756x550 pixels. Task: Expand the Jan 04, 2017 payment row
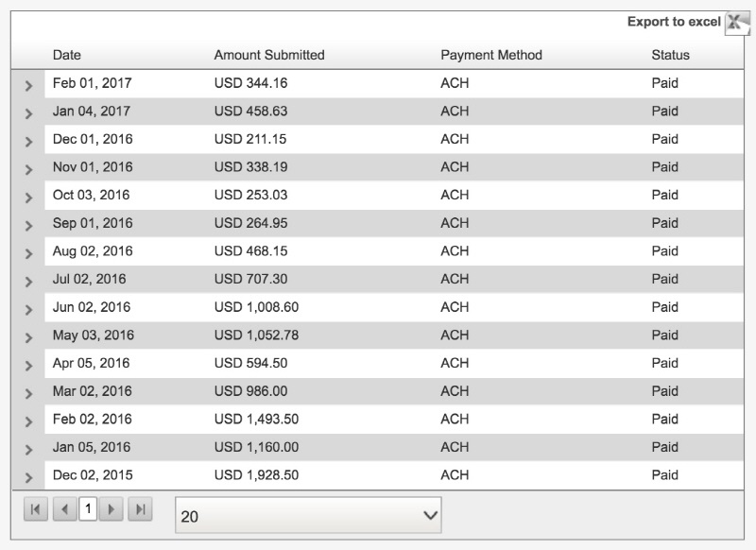[x=28, y=113]
